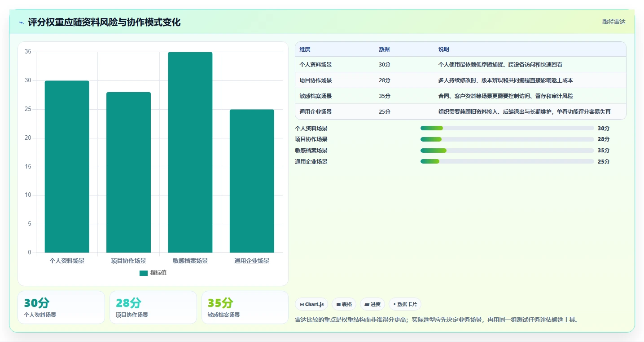This screenshot has height=342, width=644.
Task: Click the 个人资料场景 x-axis label
Action: tap(67, 261)
